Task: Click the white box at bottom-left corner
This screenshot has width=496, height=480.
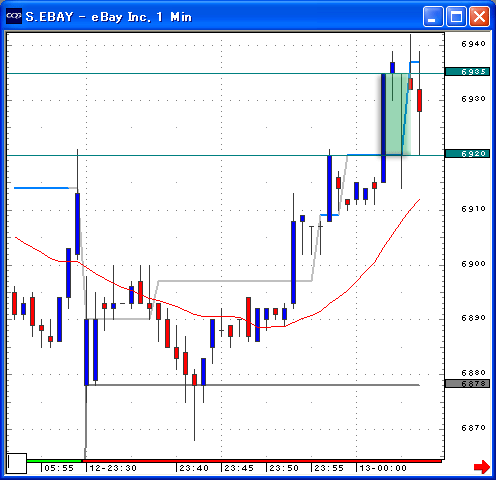Action: point(17,463)
